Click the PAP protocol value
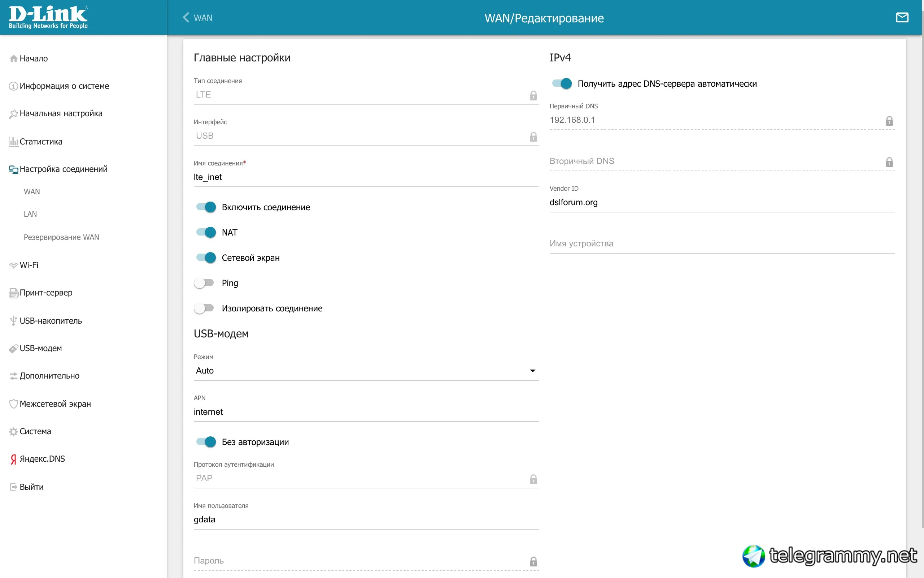 tap(204, 478)
